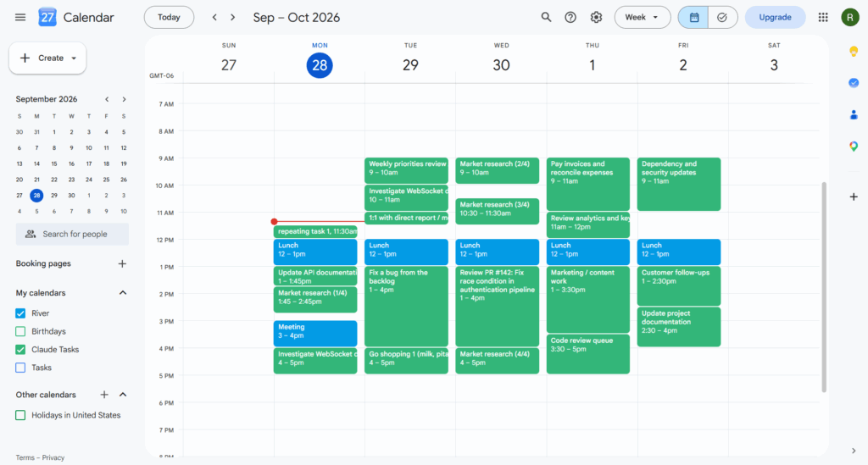Open the Settings gear menu

click(596, 17)
